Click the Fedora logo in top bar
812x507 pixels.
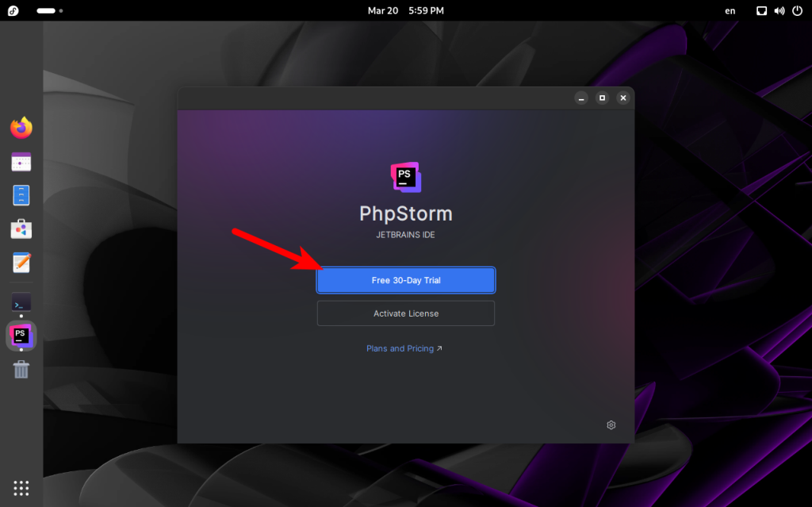point(13,10)
